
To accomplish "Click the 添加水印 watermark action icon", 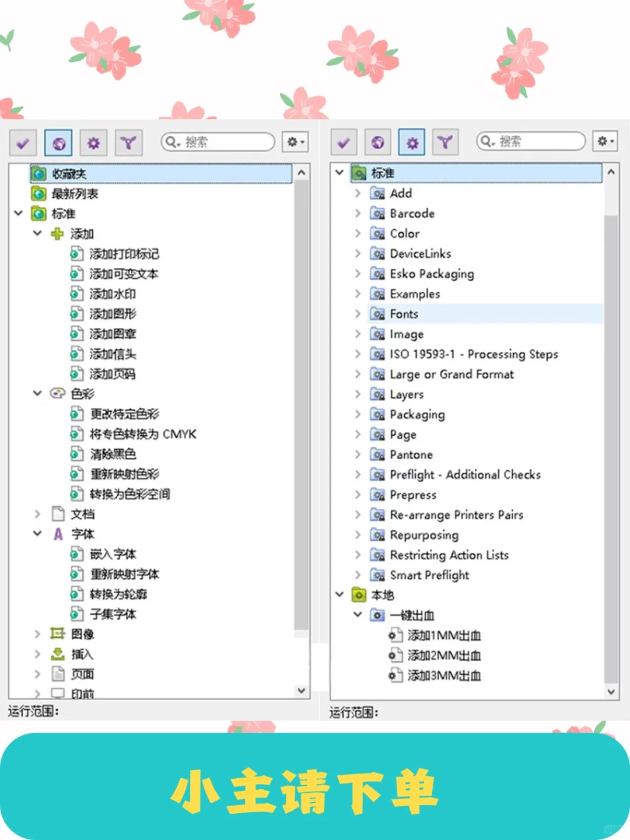I will pyautogui.click(x=76, y=293).
